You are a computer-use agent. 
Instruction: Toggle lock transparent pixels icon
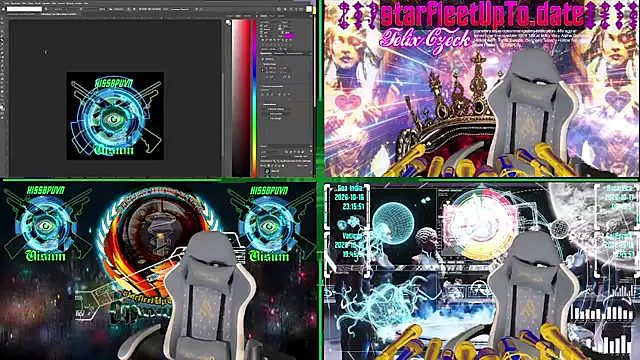click(x=269, y=166)
